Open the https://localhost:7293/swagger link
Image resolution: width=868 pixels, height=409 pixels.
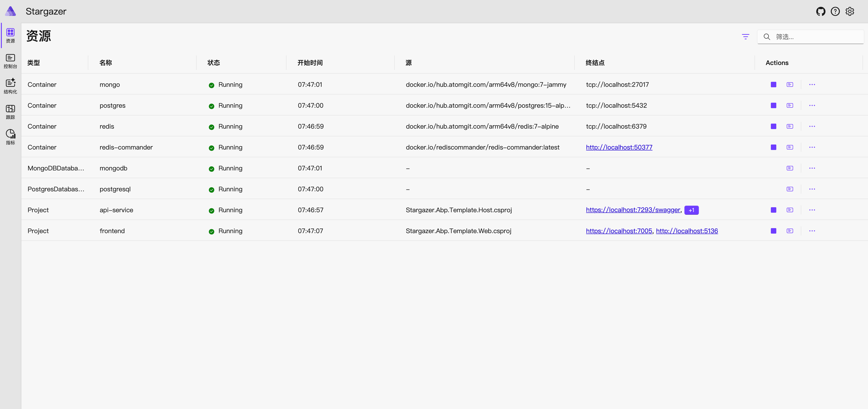[x=633, y=210]
